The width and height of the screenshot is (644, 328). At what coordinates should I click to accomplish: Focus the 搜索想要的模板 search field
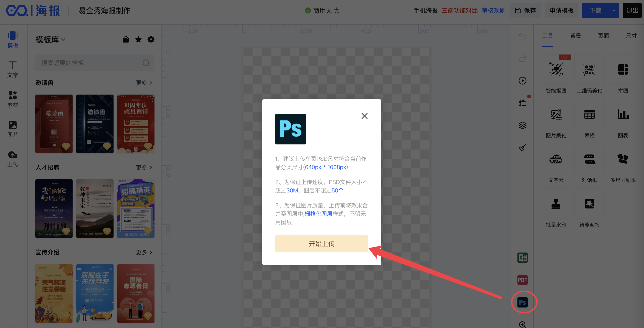pos(94,63)
